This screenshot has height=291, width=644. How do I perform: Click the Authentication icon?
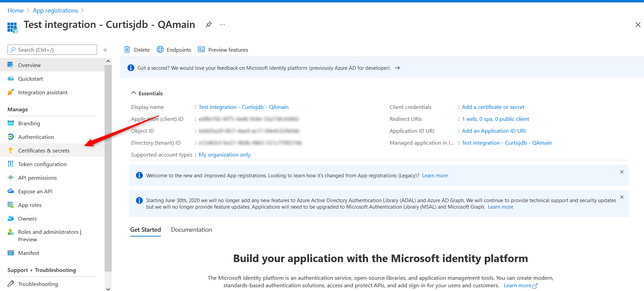[x=11, y=136]
